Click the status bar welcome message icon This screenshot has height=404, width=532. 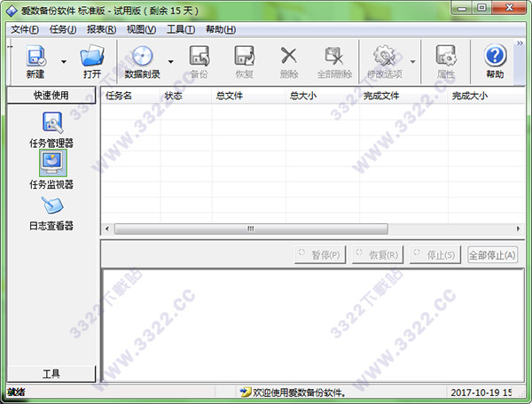245,392
